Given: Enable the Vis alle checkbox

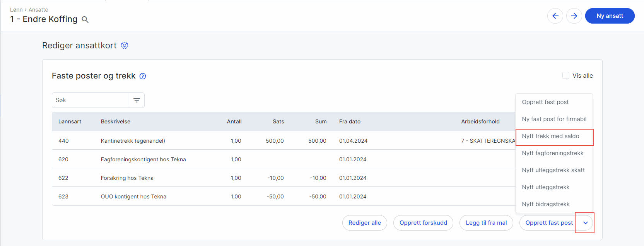Looking at the screenshot, I should 566,76.
